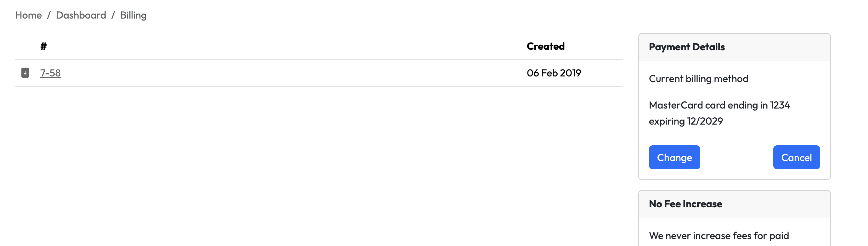Click the slash between Dashboard and Billing
This screenshot has width=868, height=246.
(113, 15)
